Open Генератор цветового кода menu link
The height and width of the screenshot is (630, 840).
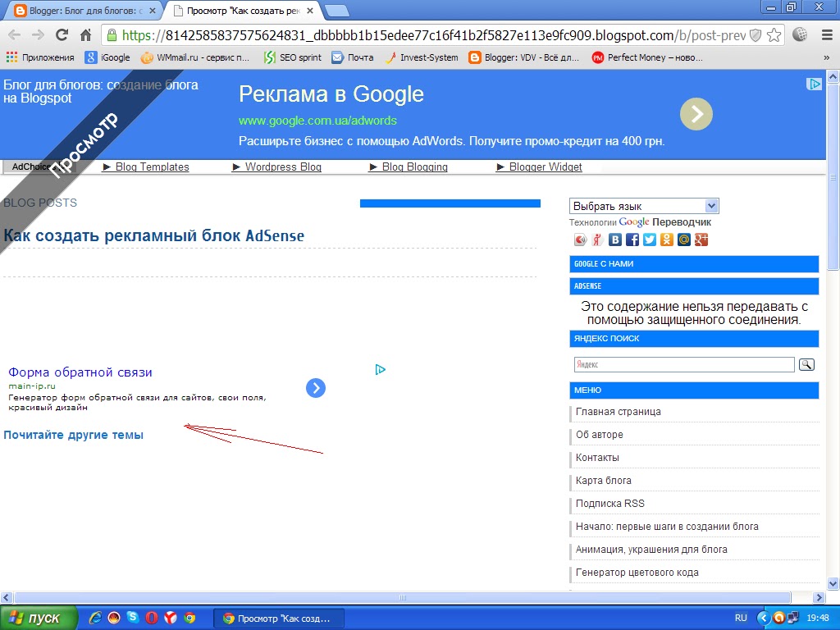(637, 573)
